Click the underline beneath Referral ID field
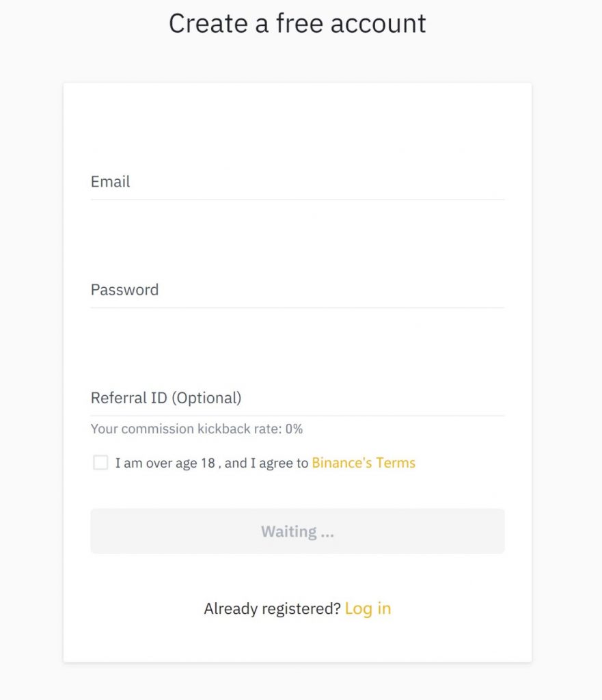Screen dimensions: 602x700 297,416
